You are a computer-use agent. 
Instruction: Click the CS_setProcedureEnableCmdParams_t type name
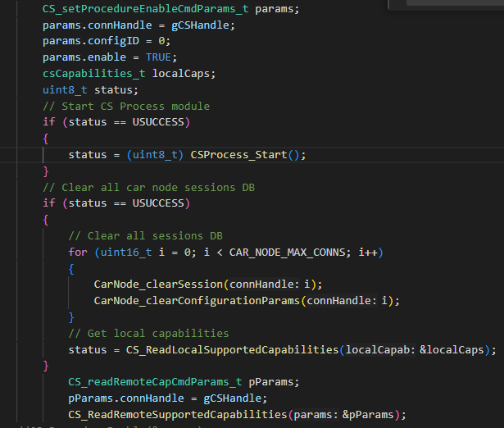(145, 9)
